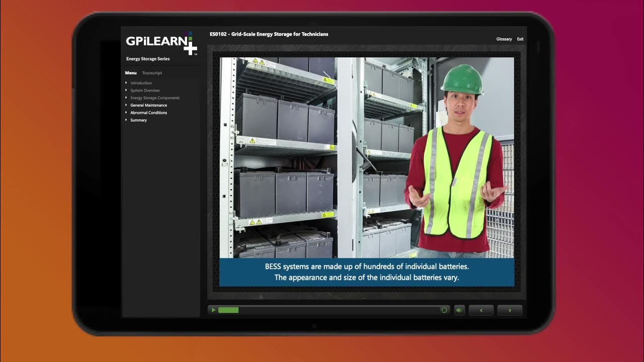Viewport: 644px width, 362px height.
Task: Seek within the green progress bar
Action: (228, 310)
